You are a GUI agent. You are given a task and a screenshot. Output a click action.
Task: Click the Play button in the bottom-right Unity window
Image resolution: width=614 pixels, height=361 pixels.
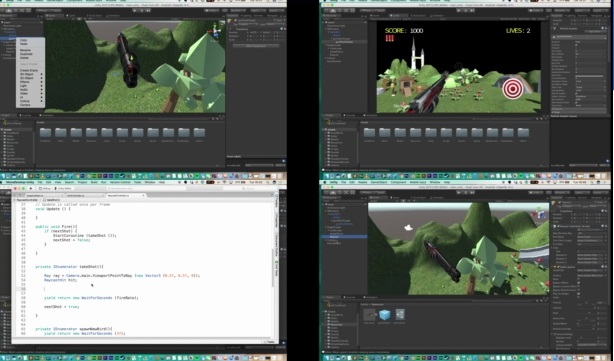[x=459, y=192]
